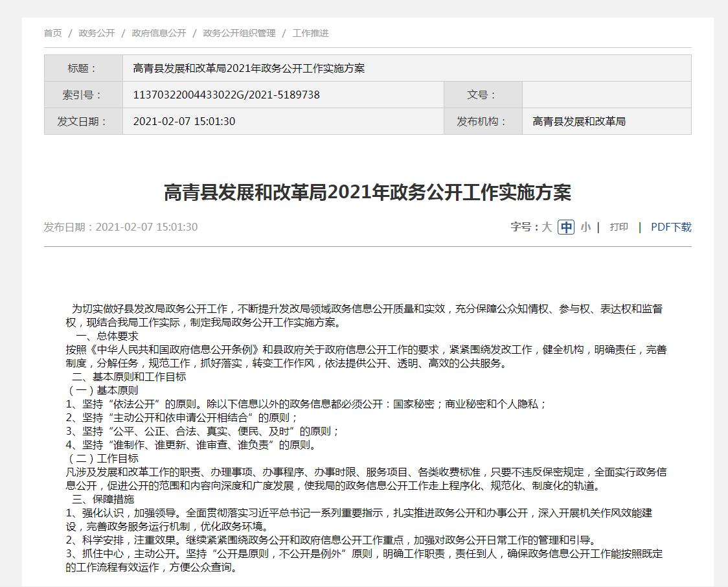
Task: Click the 二、基本原则和工作目标 section heading
Action: [x=129, y=376]
